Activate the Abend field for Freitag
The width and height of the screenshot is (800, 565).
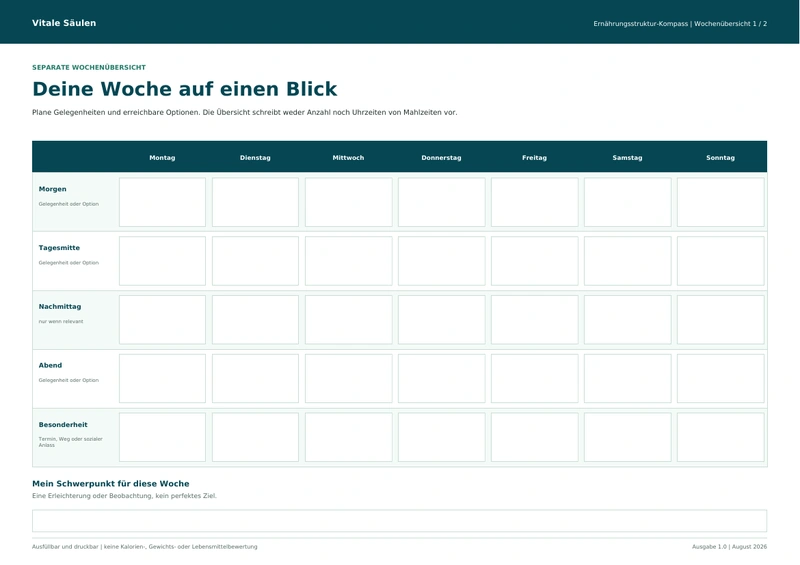535,378
